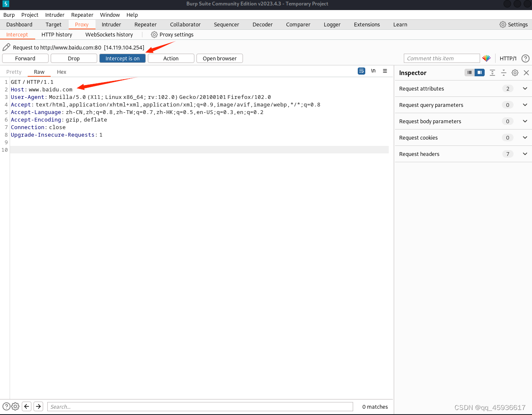The image size is (532, 415).
Task: Open the Help menu
Action: (x=132, y=15)
